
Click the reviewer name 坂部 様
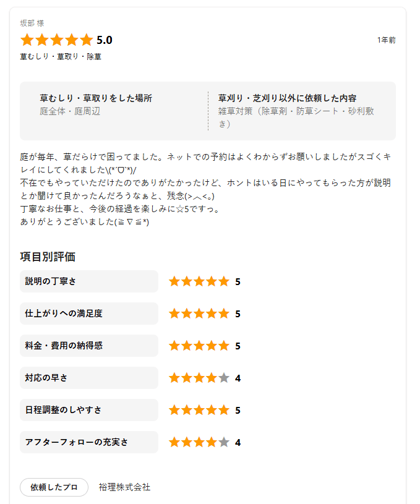[x=32, y=23]
